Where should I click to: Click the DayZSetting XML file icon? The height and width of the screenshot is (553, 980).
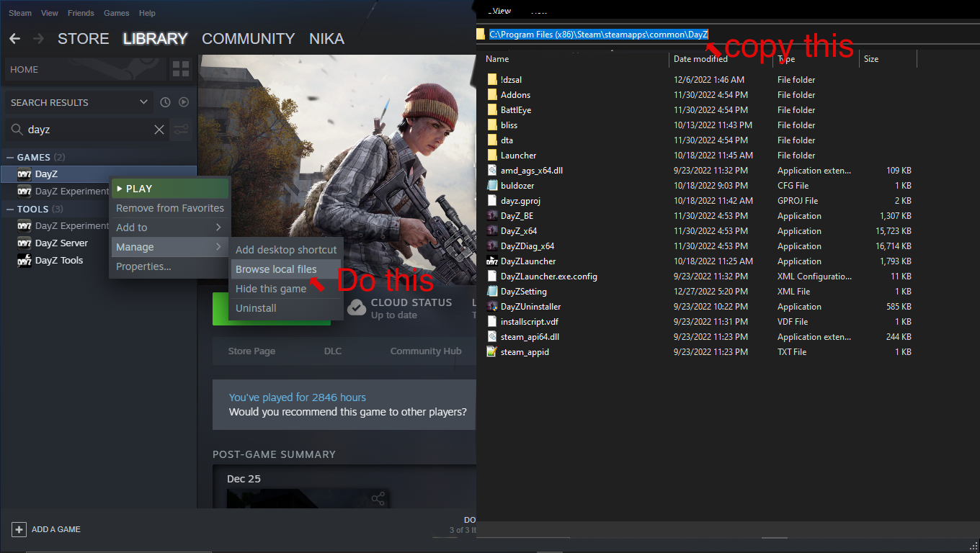(x=492, y=292)
